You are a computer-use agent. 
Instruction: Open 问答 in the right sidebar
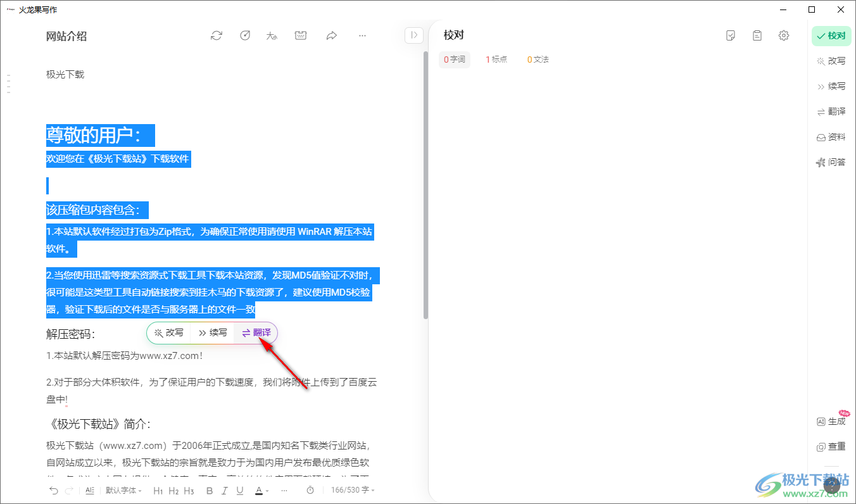pos(831,162)
